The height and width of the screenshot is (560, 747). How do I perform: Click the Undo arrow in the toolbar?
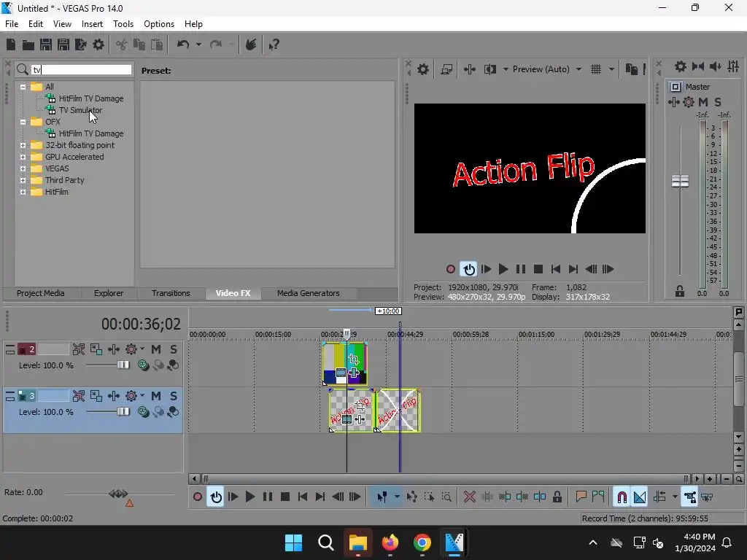click(183, 44)
